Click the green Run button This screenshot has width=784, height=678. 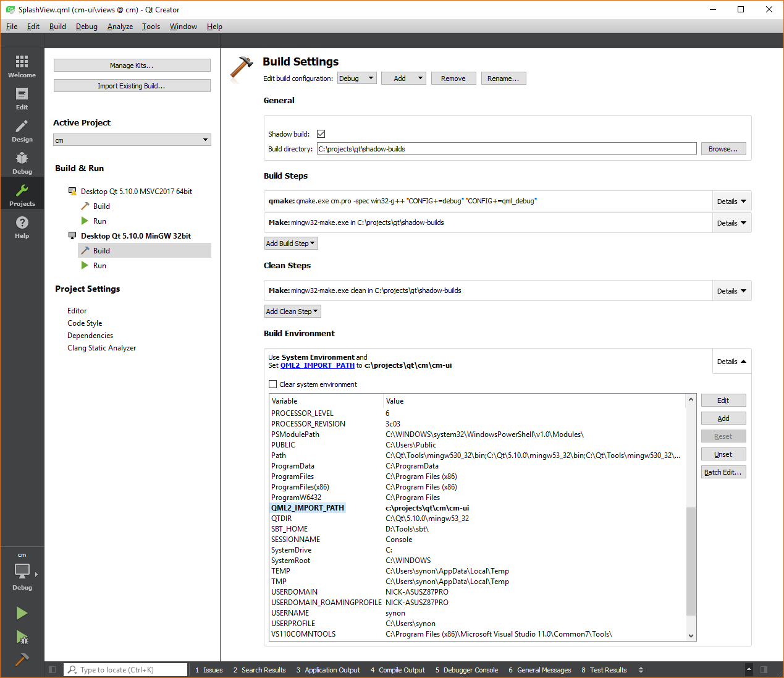point(22,613)
